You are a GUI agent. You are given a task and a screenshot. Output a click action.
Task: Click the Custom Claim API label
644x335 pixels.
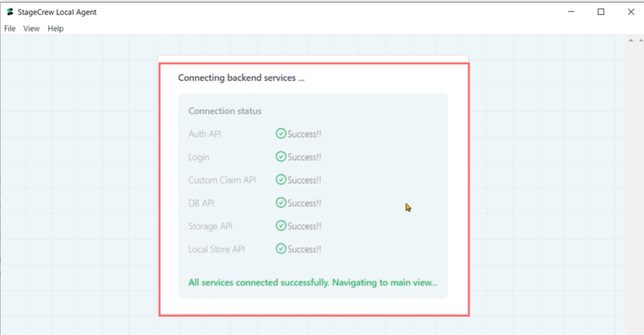click(222, 180)
